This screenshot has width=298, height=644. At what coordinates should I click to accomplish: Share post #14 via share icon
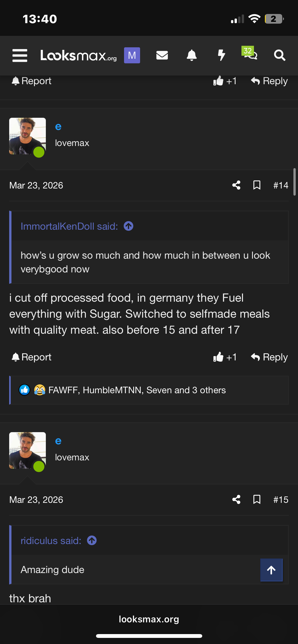click(x=236, y=185)
